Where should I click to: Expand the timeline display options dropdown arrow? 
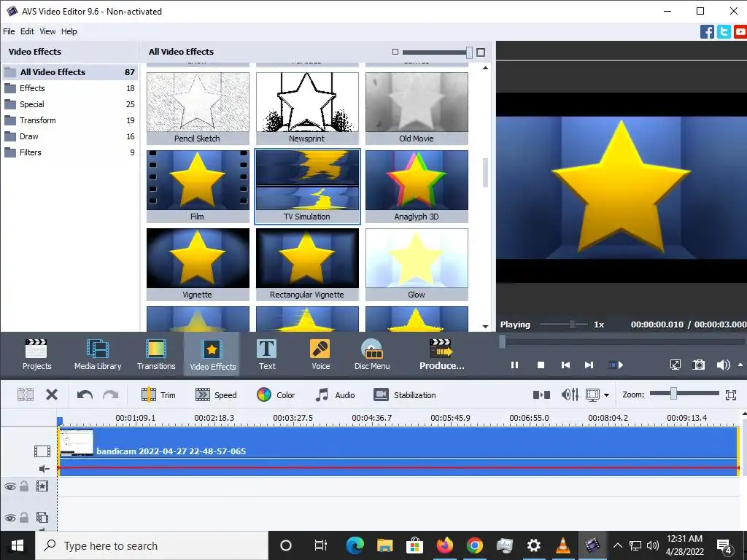tap(606, 395)
